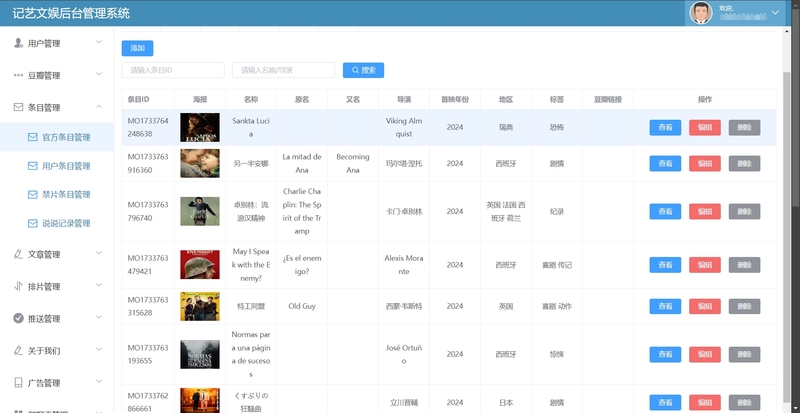Image resolution: width=800 pixels, height=413 pixels.
Task: Click the 另一半安娜 poster thumbnail
Action: coord(200,163)
